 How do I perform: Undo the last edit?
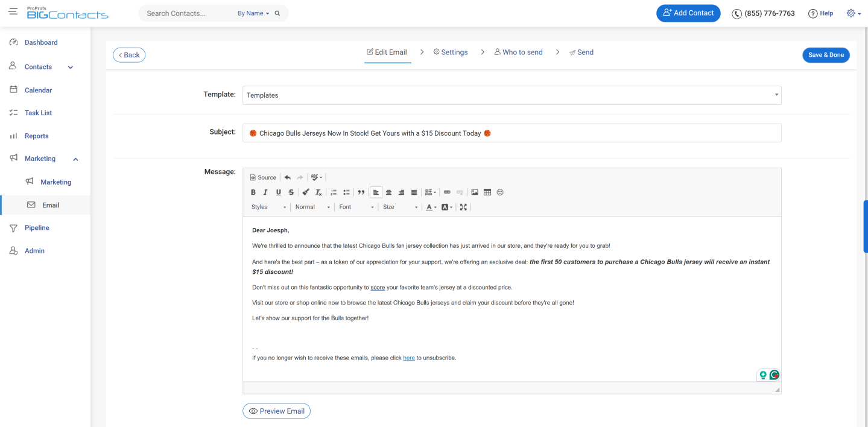point(288,177)
